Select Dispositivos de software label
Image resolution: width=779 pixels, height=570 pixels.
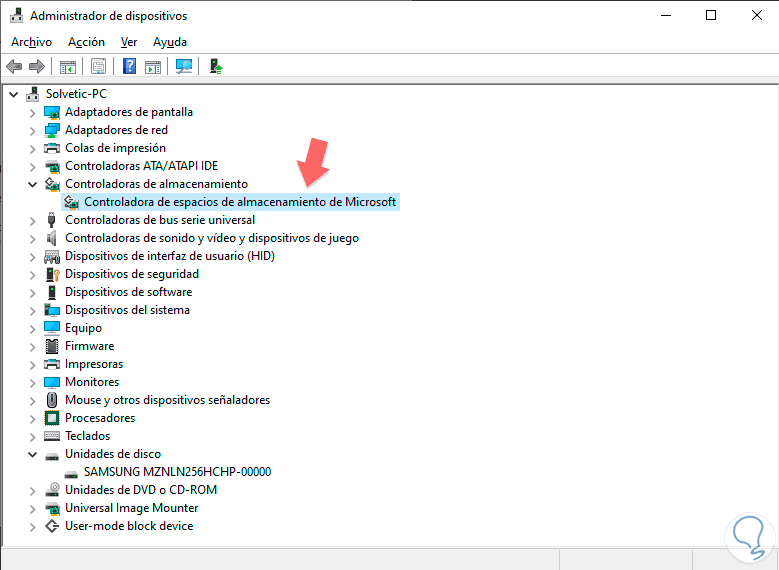[x=129, y=292]
